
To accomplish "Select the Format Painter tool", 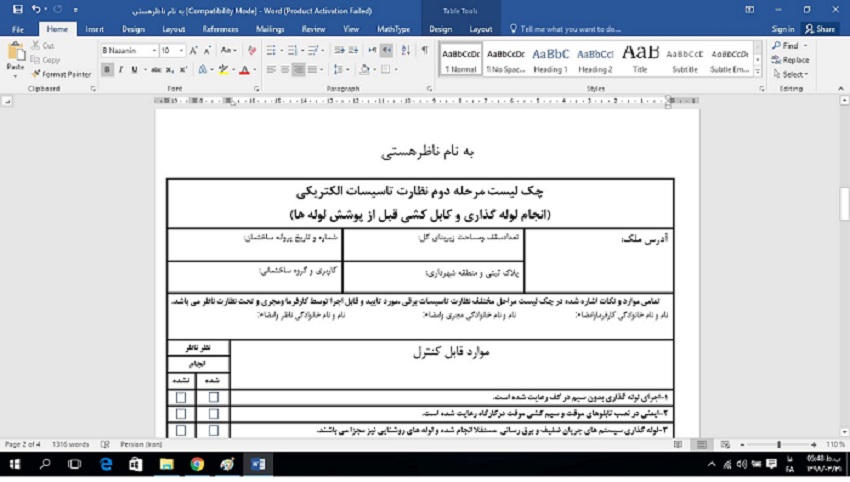I will pos(61,74).
